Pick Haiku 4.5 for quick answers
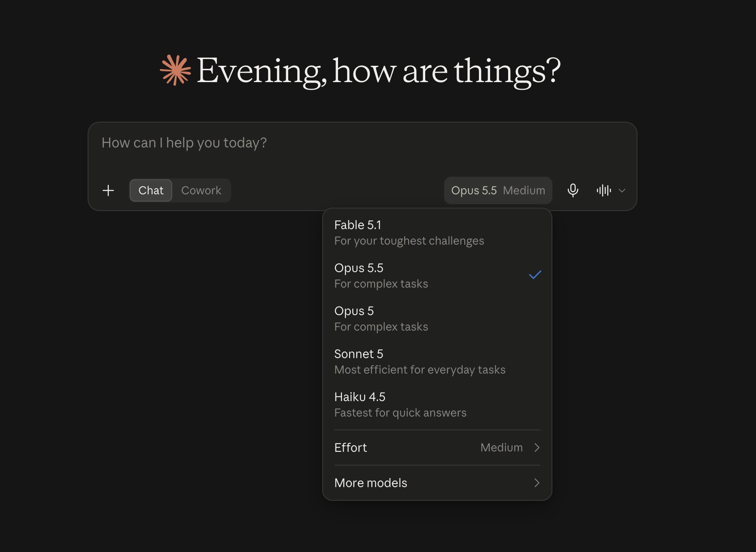This screenshot has height=552, width=756. pyautogui.click(x=437, y=405)
